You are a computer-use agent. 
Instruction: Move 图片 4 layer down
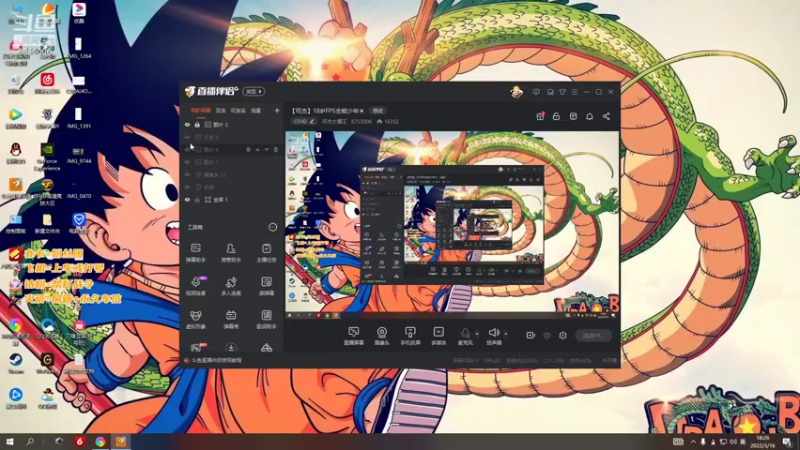pyautogui.click(x=266, y=149)
